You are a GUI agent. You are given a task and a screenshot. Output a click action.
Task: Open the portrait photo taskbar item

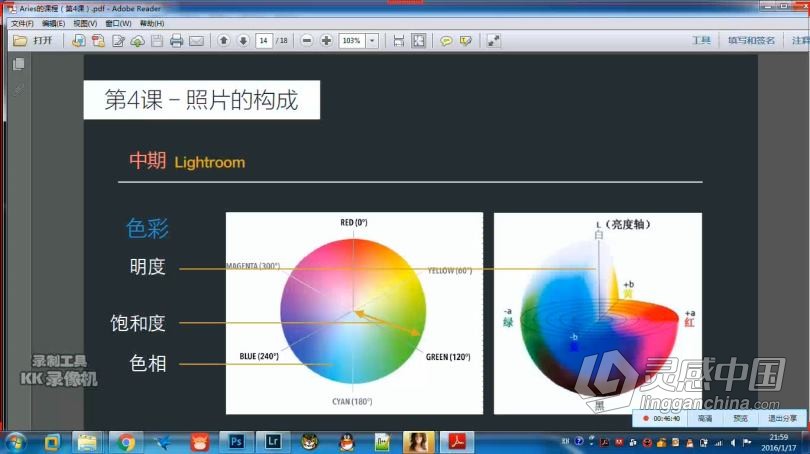point(418,443)
